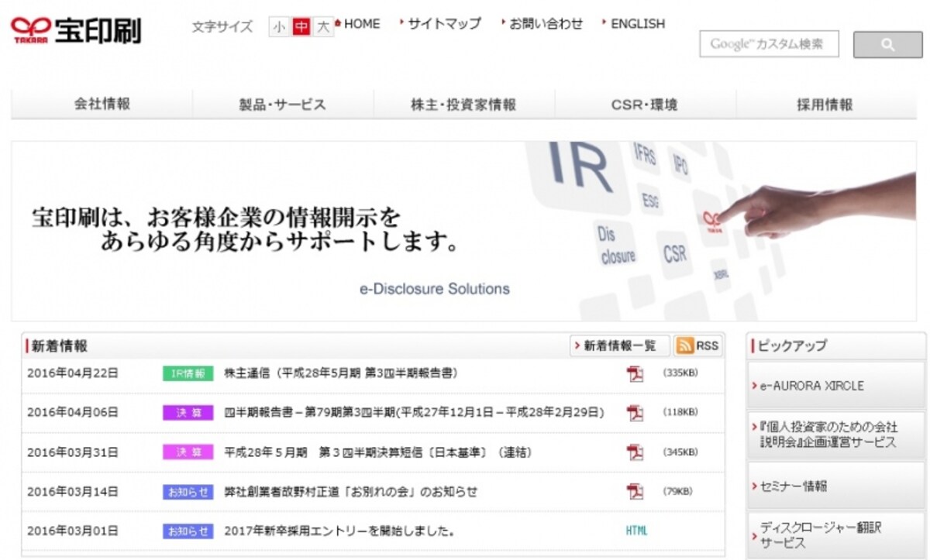This screenshot has width=930, height=560.
Task: Click the 文字サイズ label
Action: tap(222, 27)
